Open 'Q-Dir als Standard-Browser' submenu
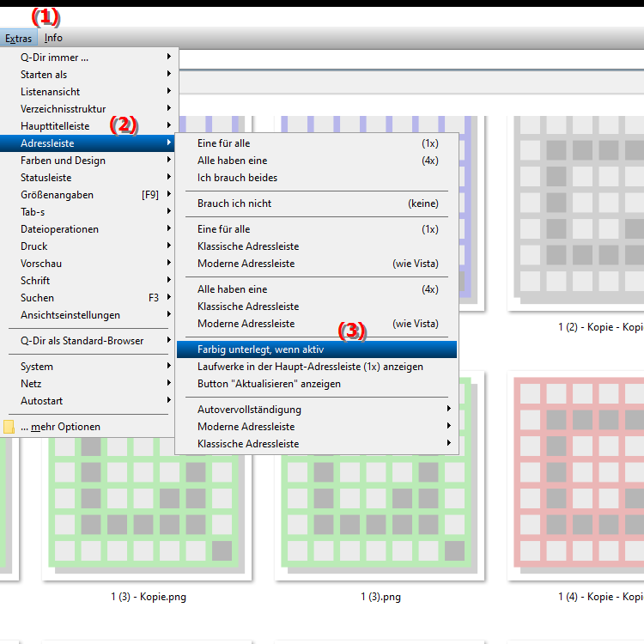Image resolution: width=644 pixels, height=644 pixels. pyautogui.click(x=88, y=341)
